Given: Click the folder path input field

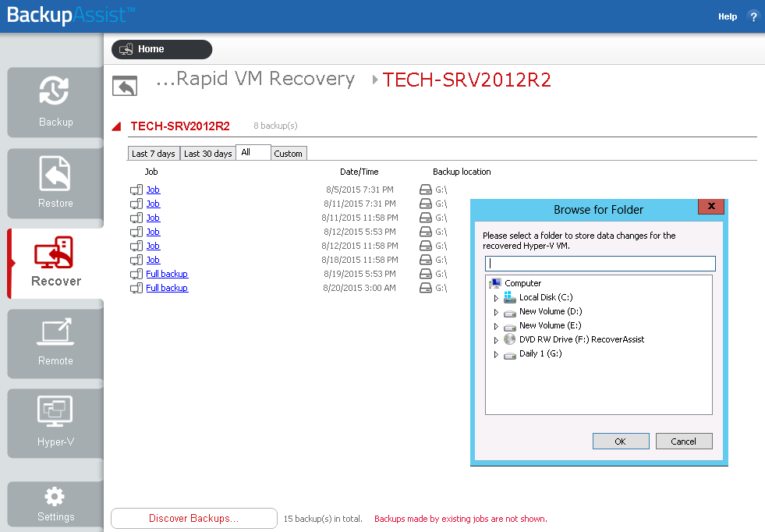Looking at the screenshot, I should pyautogui.click(x=600, y=264).
